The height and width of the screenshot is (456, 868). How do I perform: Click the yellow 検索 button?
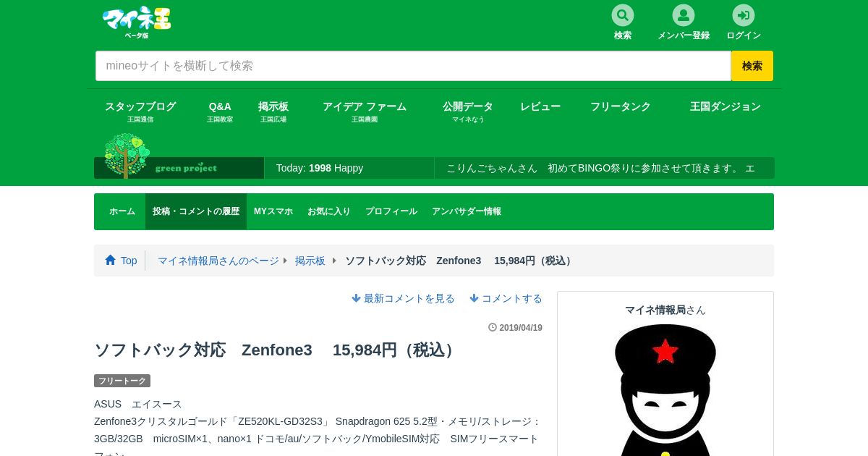click(752, 66)
